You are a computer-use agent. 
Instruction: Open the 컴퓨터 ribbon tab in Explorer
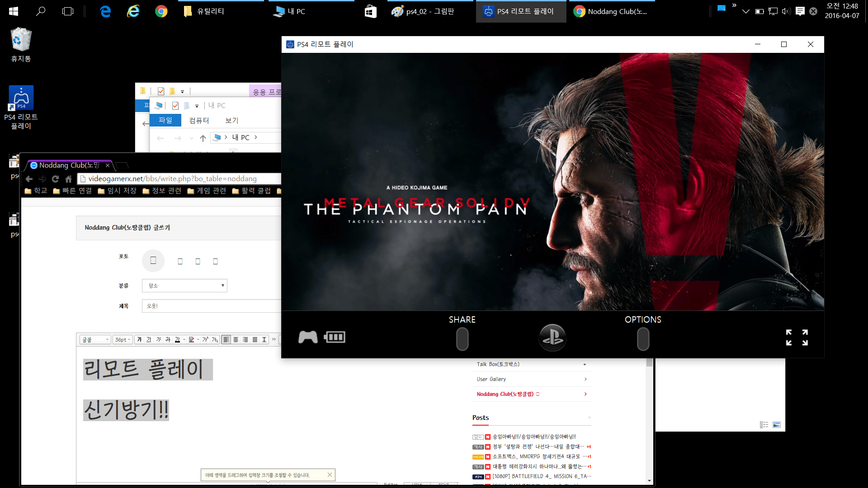point(199,120)
